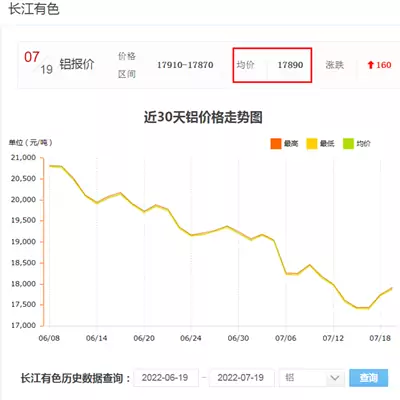Click the 18,500 y-axis label

pyautogui.click(x=23, y=263)
